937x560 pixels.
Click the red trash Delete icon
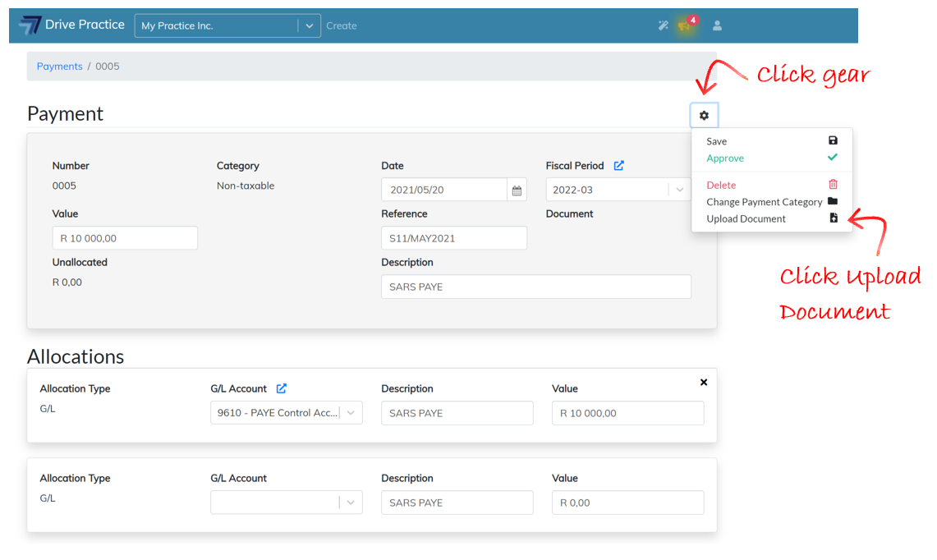[x=833, y=184]
